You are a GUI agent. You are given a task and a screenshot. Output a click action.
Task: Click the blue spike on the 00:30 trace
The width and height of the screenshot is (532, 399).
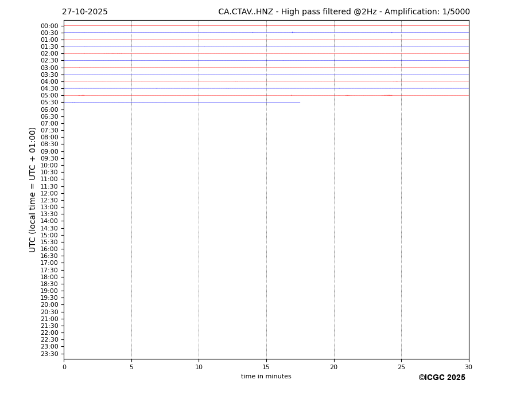[292, 33]
